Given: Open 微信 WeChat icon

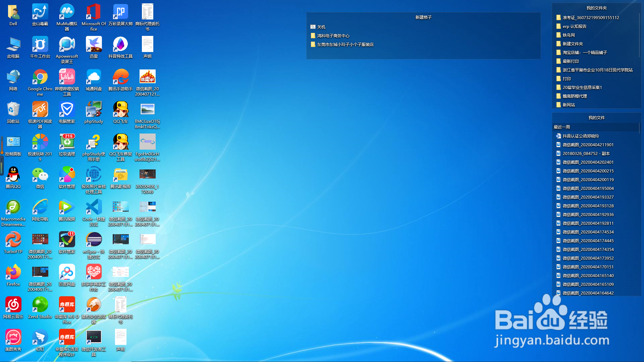Looking at the screenshot, I should point(40,175).
